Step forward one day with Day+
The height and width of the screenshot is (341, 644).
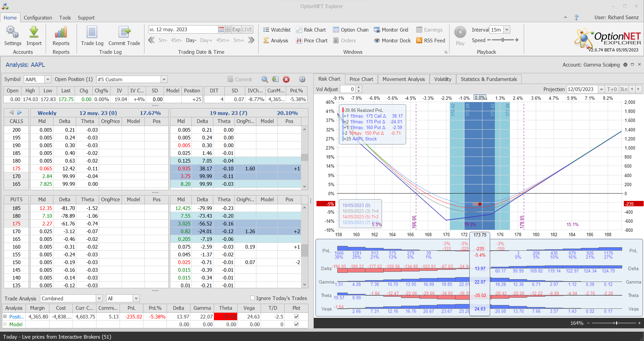pyautogui.click(x=206, y=40)
